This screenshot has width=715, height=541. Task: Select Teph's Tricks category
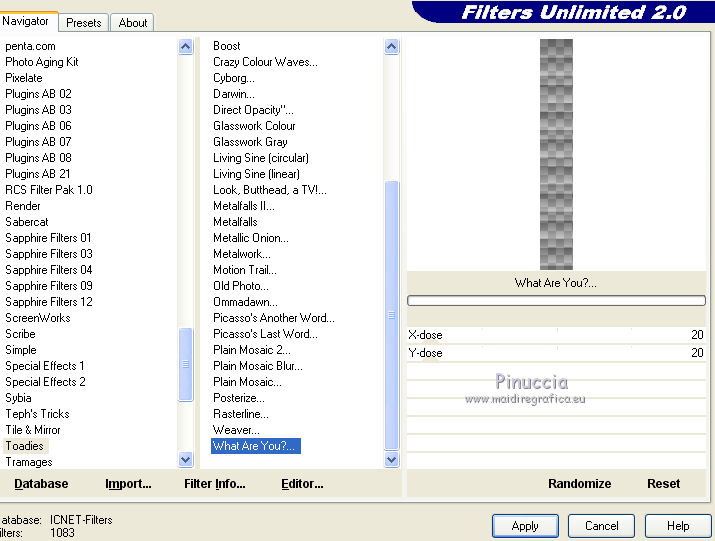(x=37, y=414)
